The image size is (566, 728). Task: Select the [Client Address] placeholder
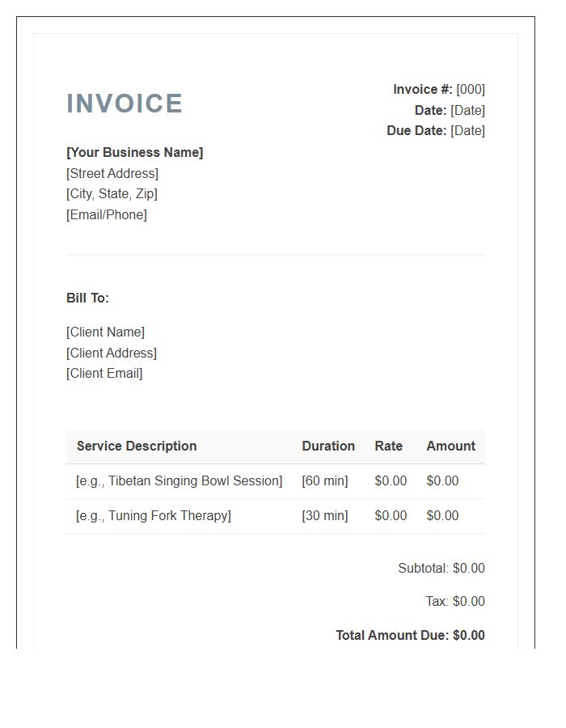(x=112, y=353)
